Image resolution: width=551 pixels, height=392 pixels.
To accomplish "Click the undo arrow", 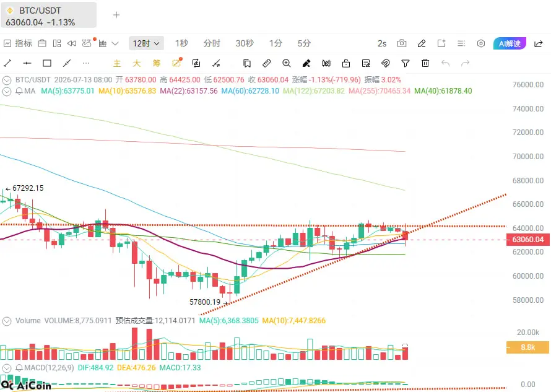I will pos(445,63).
